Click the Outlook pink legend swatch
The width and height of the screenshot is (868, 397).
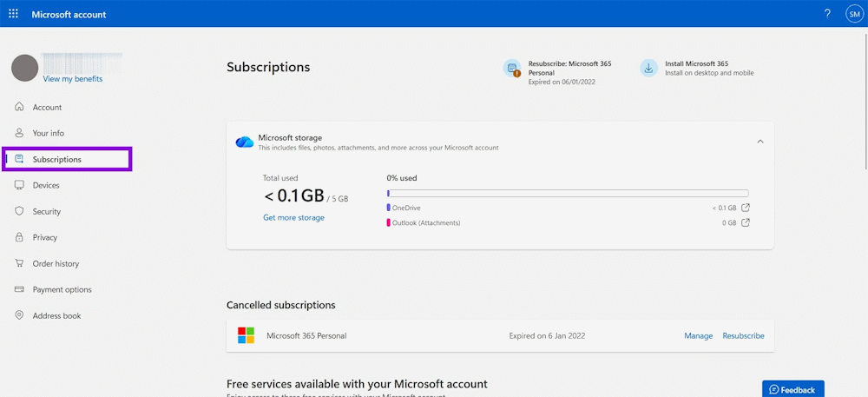pyautogui.click(x=389, y=222)
